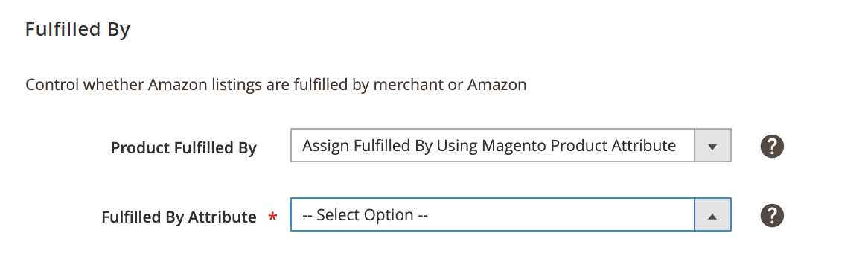Screen dimensions: 868x268
Task: Click the lower question mark circle icon
Action: [772, 215]
